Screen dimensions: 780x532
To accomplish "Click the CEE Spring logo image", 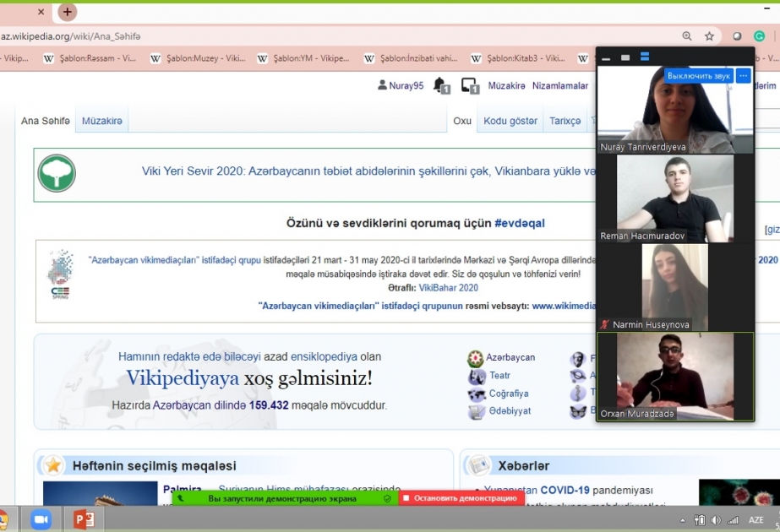I will 60,274.
